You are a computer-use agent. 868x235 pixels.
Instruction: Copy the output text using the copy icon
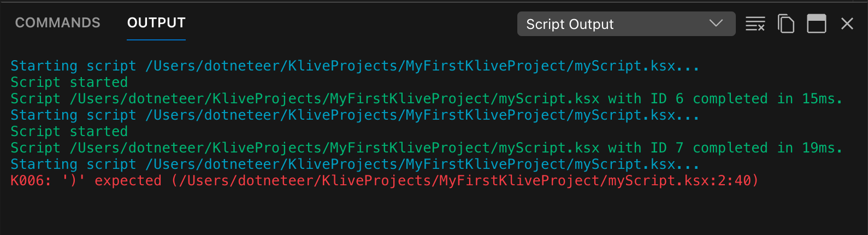[786, 24]
